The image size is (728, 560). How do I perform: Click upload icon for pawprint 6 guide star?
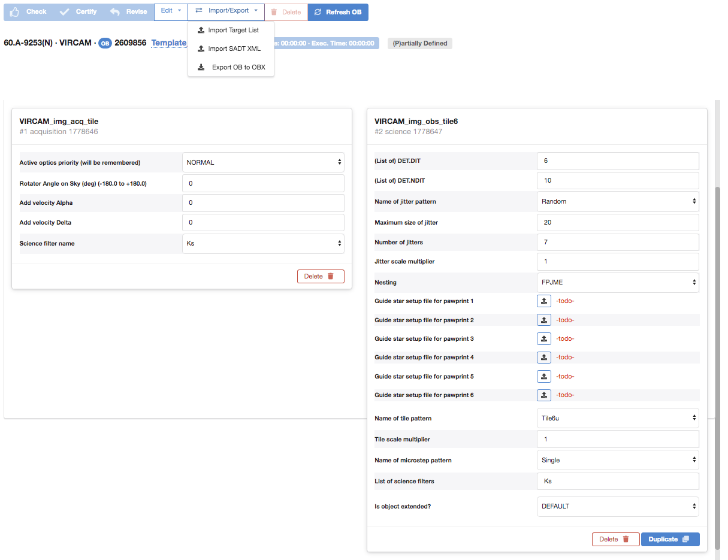pyautogui.click(x=543, y=395)
